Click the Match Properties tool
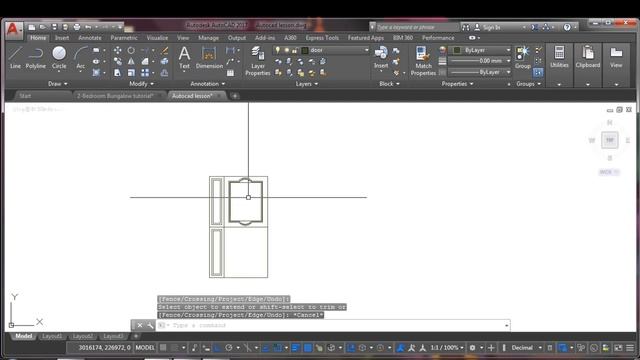640x360 pixels. click(423, 61)
